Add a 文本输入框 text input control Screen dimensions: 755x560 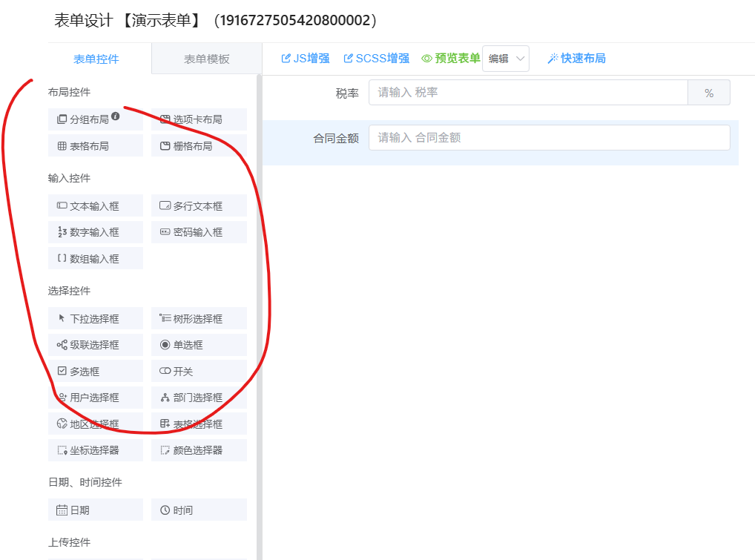(x=94, y=206)
